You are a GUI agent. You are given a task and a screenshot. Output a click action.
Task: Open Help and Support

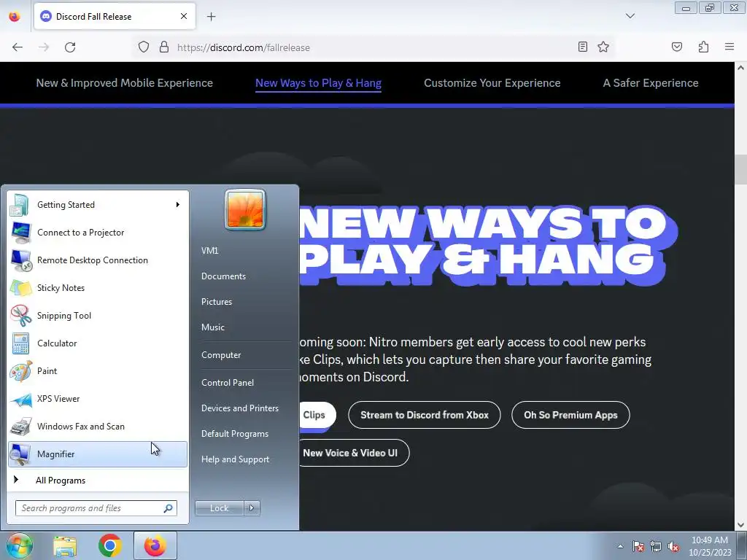[x=236, y=459]
